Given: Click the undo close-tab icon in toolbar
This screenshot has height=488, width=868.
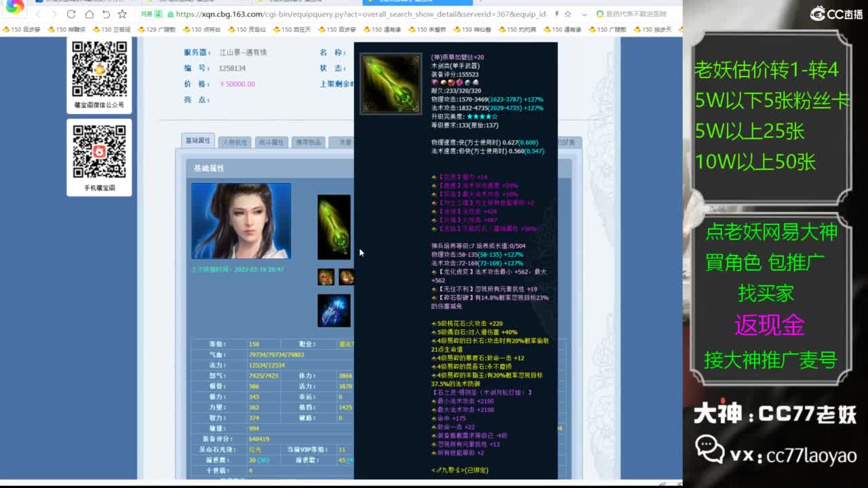Looking at the screenshot, I should click(106, 14).
